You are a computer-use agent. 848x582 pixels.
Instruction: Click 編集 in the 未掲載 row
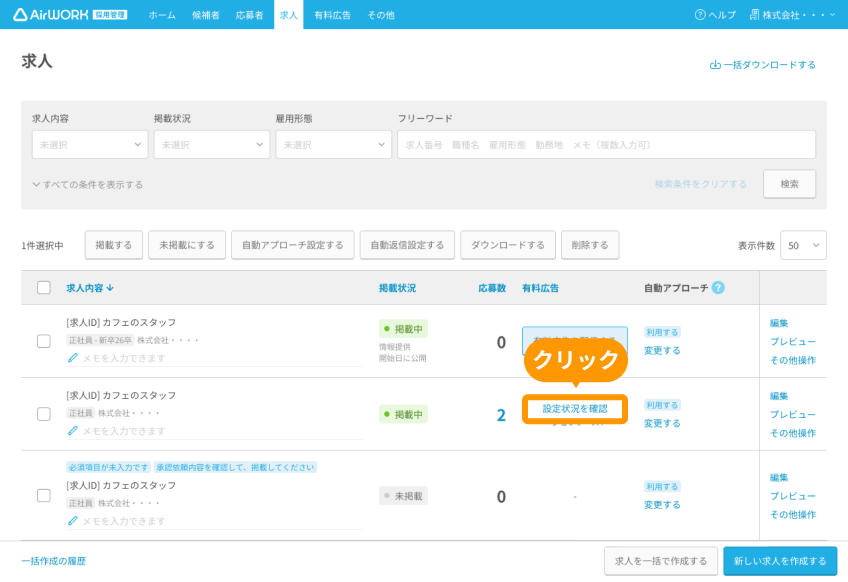pyautogui.click(x=779, y=478)
